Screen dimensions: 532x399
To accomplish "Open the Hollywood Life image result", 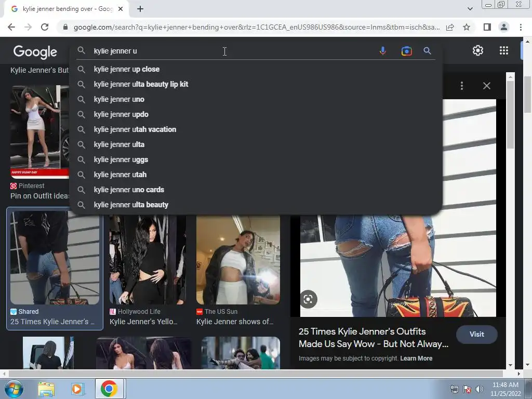I will (x=148, y=260).
